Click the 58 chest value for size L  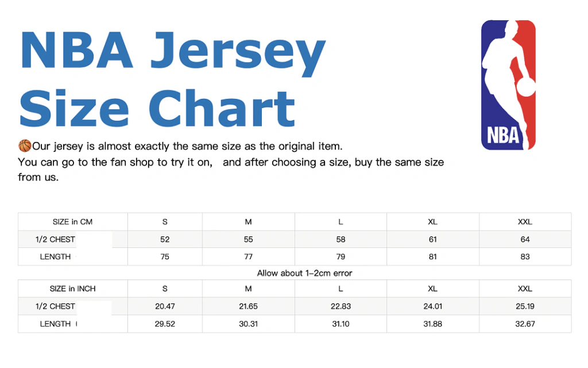341,240
